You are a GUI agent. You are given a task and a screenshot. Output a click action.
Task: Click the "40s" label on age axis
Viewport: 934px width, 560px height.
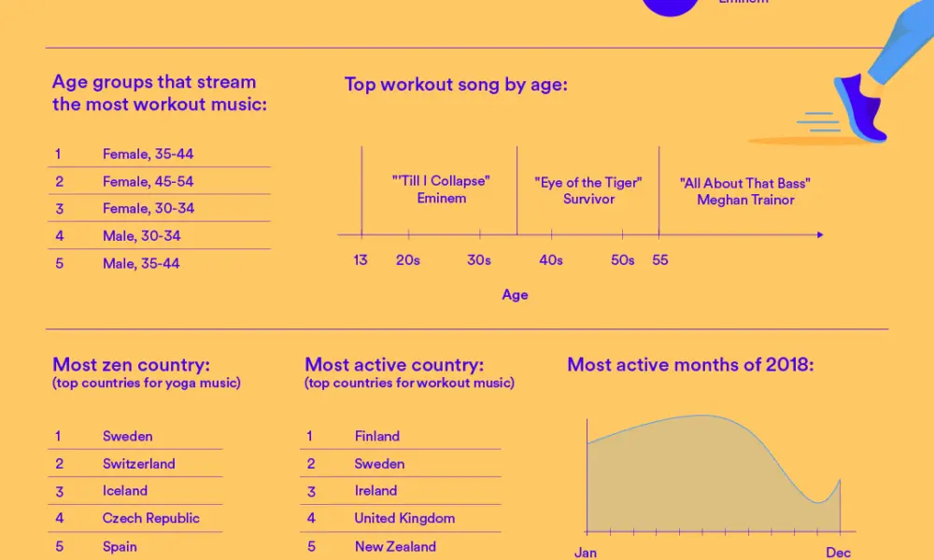[550, 260]
